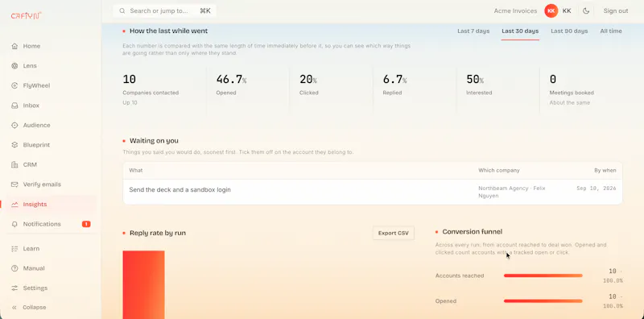This screenshot has height=319, width=644.
Task: Click the "46.7%" Opened metric
Action: pos(231,79)
